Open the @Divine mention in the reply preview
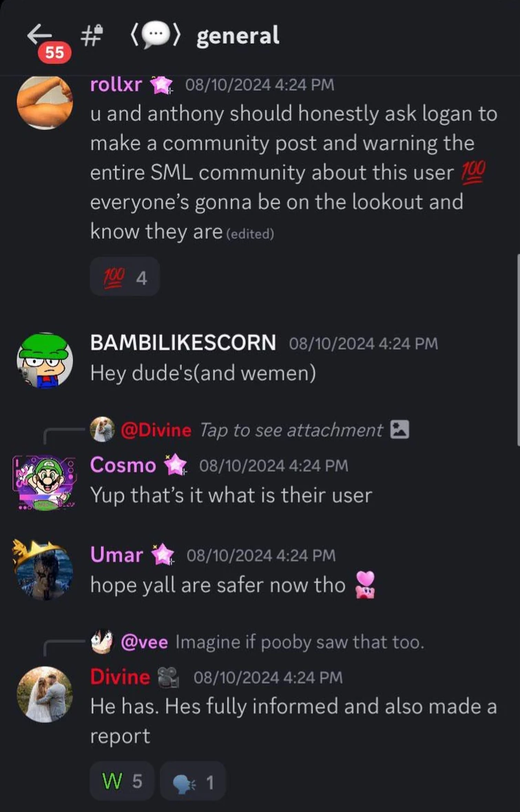The image size is (520, 812). point(156,430)
